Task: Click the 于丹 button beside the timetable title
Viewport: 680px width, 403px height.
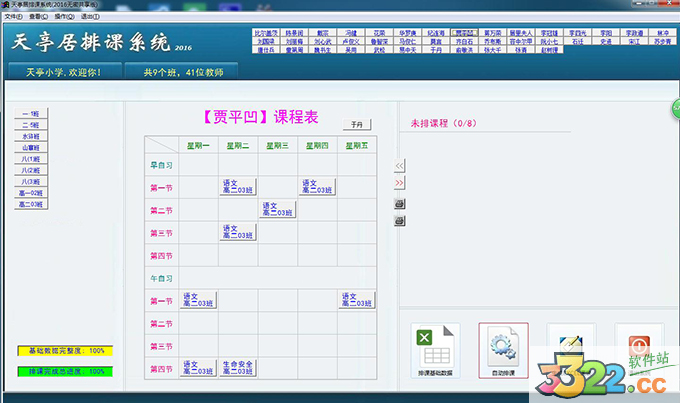Action: click(x=357, y=125)
